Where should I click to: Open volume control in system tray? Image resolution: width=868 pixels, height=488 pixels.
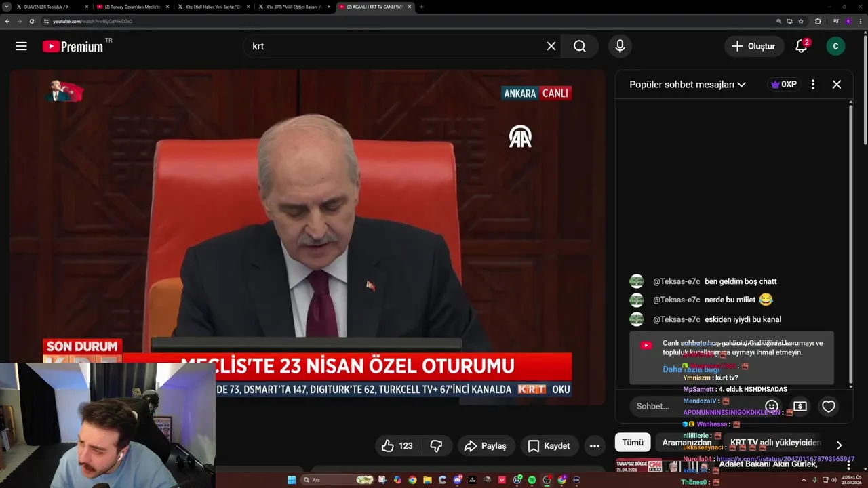[833, 480]
